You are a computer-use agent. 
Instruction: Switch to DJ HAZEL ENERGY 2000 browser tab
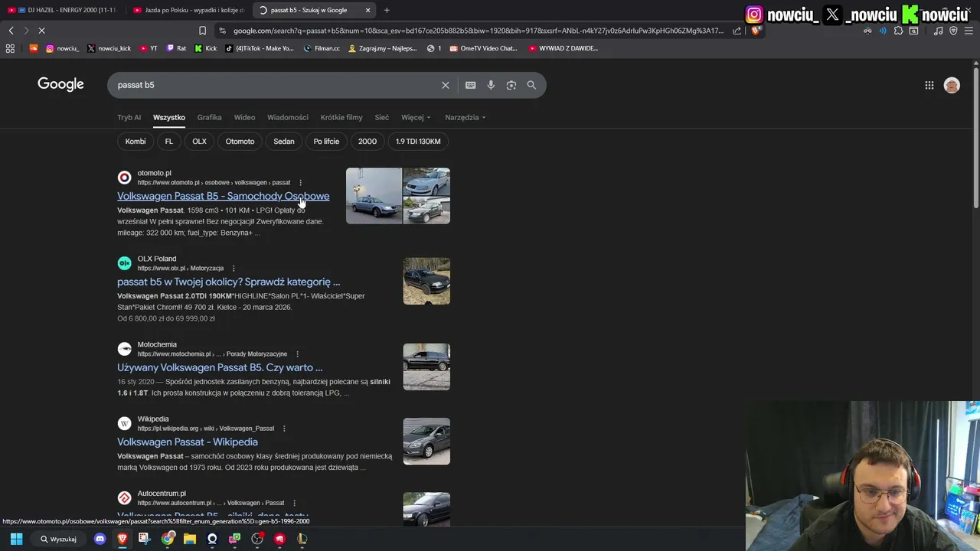[64, 10]
